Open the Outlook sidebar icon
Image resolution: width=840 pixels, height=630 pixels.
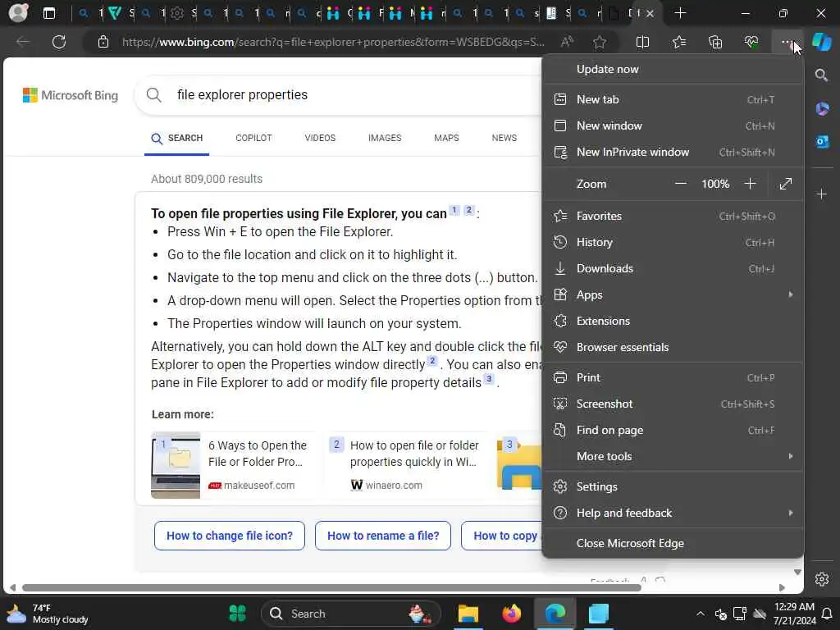click(822, 141)
